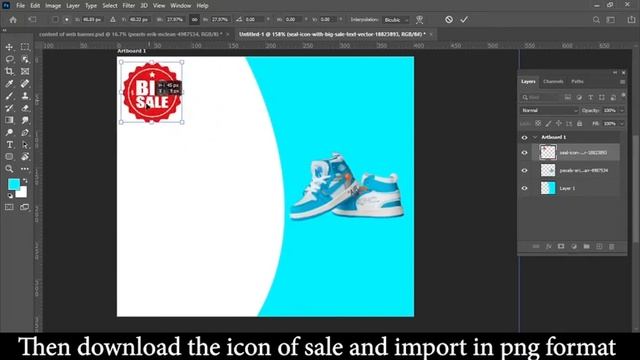Open the Opacity slider dropdown arrow
The image size is (640, 360).
(622, 111)
